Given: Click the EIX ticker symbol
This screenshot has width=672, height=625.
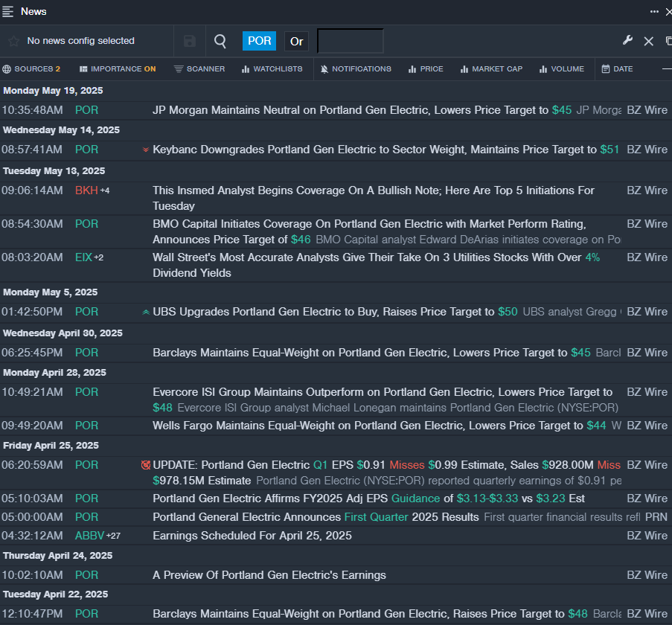Looking at the screenshot, I should 83,257.
